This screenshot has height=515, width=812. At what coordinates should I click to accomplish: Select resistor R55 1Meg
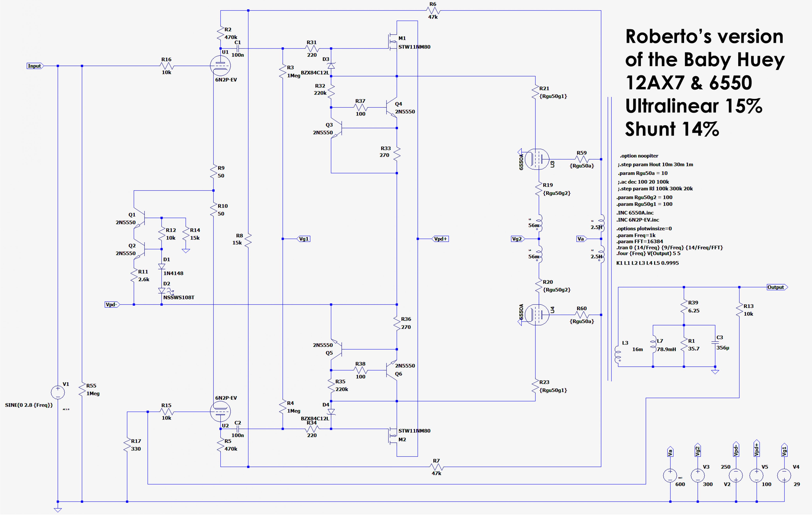[82, 389]
